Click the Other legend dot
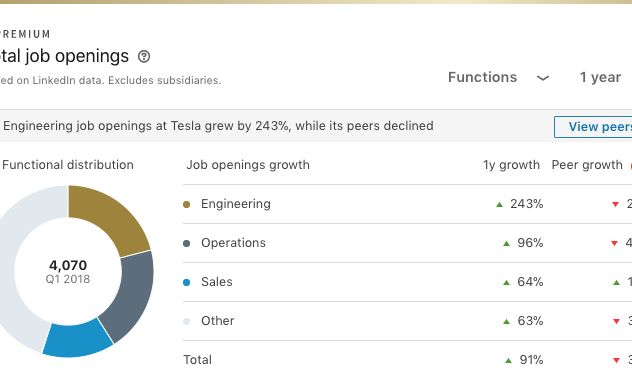This screenshot has width=632, height=391. [x=186, y=322]
